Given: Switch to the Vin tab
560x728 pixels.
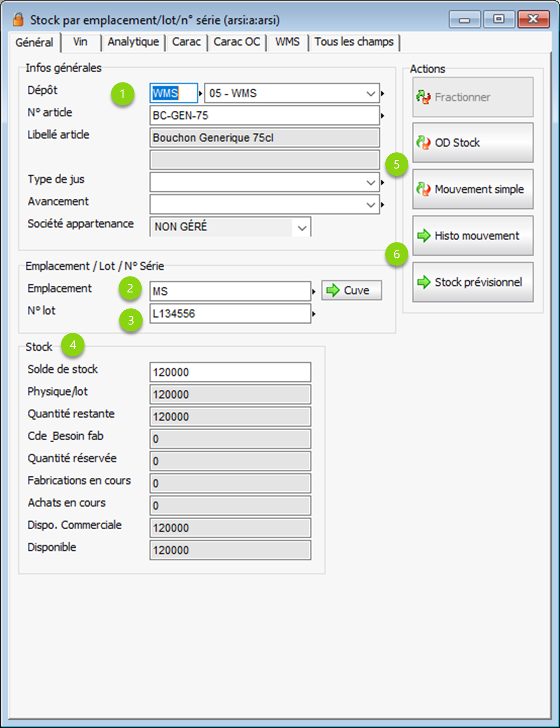Looking at the screenshot, I should (x=80, y=42).
